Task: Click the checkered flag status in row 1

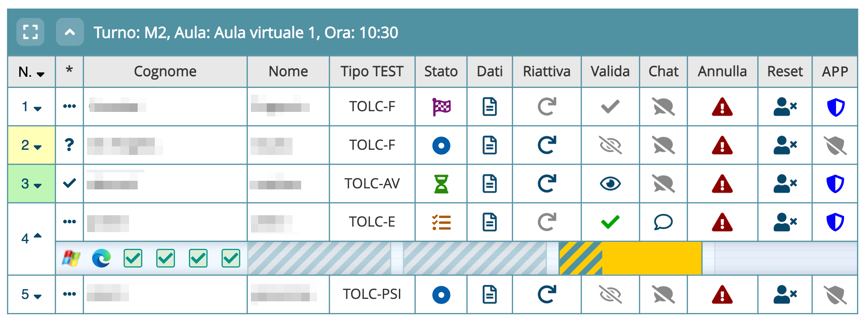Action: pyautogui.click(x=441, y=107)
